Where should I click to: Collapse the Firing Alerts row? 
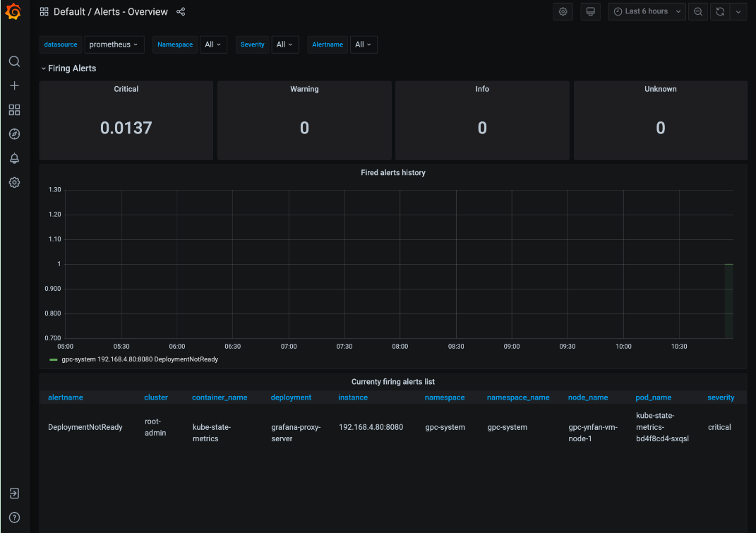(x=68, y=68)
